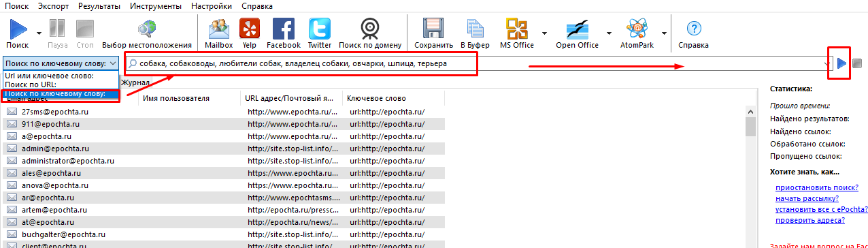This screenshot has height=248, width=868.
Task: Click envelope icon beside 911@epochta.ru
Action: (x=12, y=123)
